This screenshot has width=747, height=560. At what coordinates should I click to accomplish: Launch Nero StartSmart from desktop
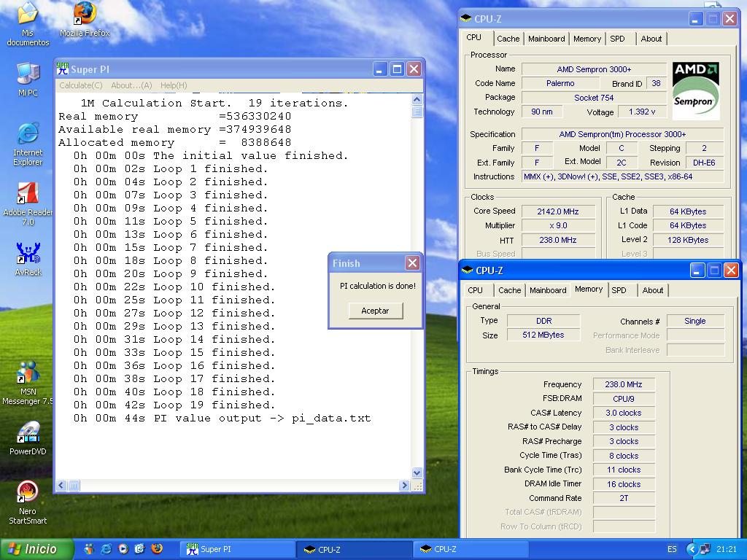(x=28, y=493)
